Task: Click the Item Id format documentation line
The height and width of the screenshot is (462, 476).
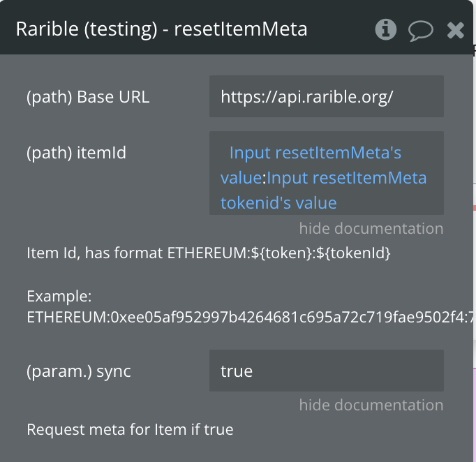Action: click(x=209, y=253)
